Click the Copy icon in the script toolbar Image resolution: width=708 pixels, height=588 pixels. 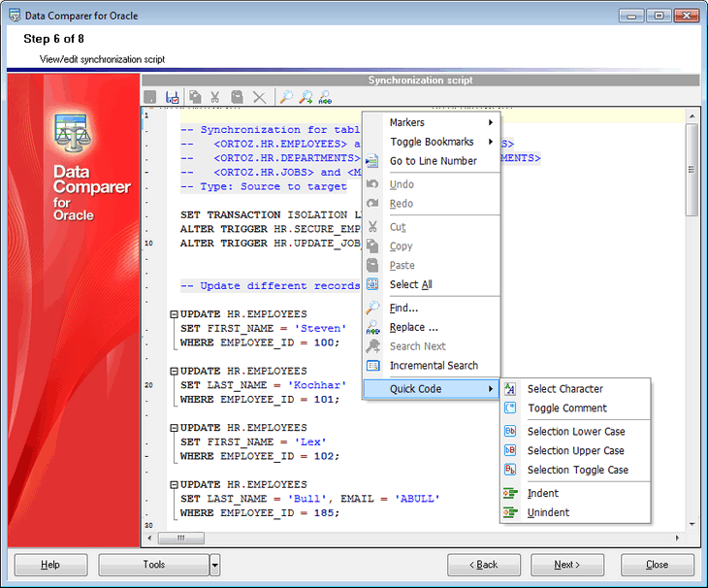pos(195,97)
